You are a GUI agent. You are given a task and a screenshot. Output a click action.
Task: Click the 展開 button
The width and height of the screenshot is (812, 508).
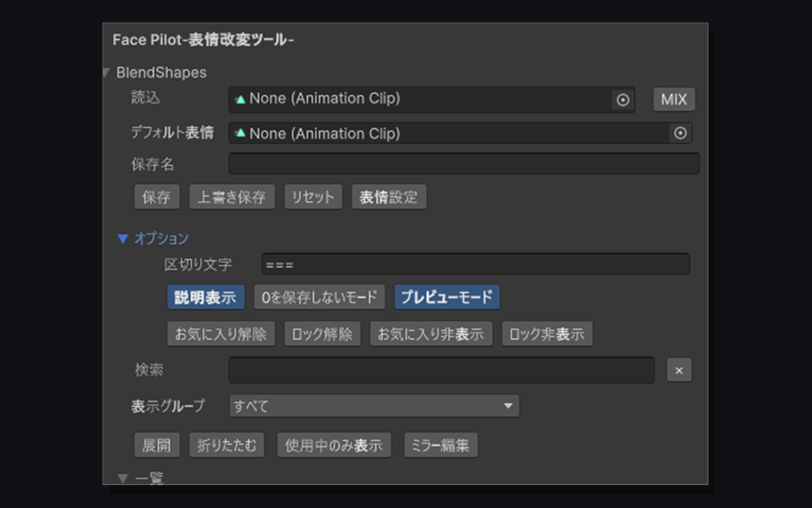click(157, 445)
